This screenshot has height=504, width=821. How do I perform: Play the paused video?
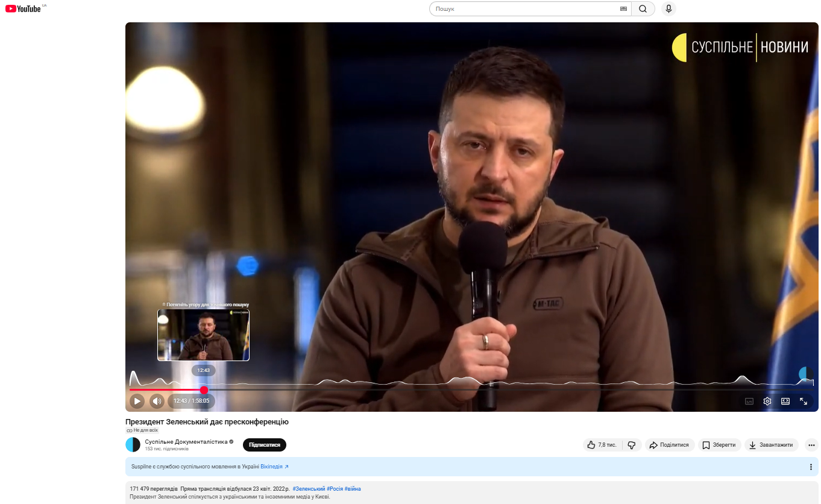pos(137,401)
